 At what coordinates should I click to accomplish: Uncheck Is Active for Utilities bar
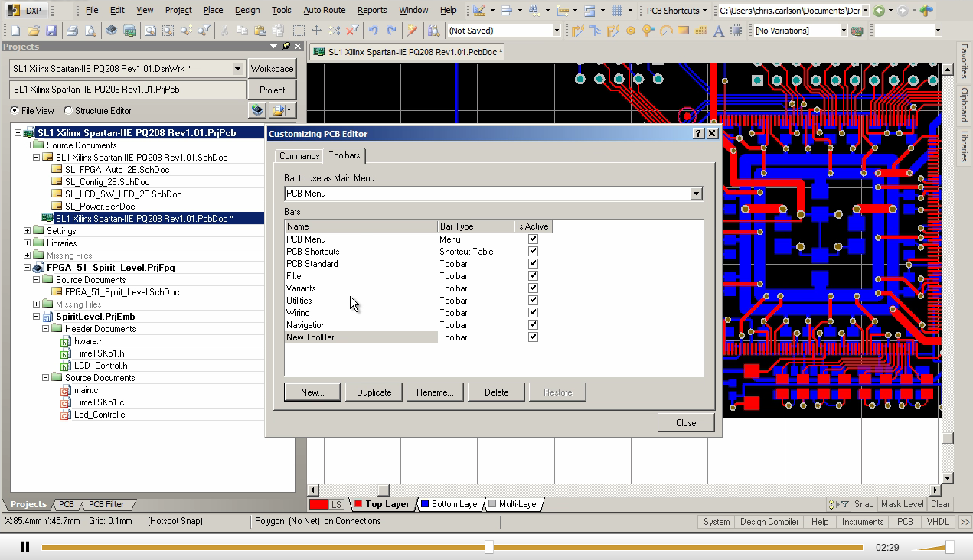click(x=534, y=300)
